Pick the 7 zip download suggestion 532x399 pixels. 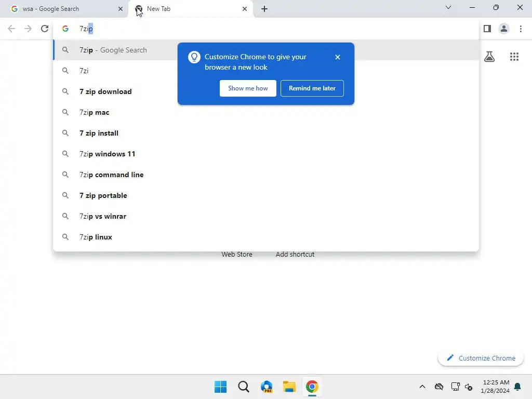click(266, 91)
